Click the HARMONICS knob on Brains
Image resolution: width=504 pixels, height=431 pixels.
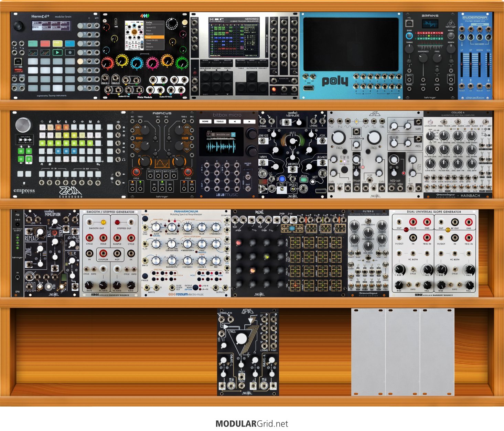click(x=423, y=58)
